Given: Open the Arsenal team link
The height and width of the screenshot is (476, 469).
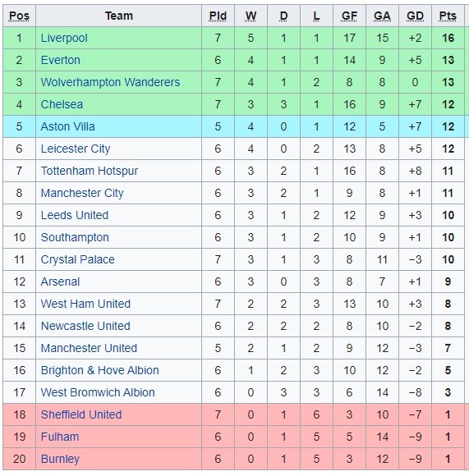Looking at the screenshot, I should (60, 281).
